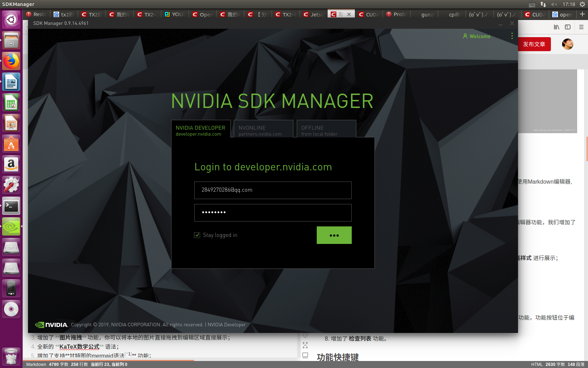588x368 pixels.
Task: Select the OFFLINE from local folder tab
Action: [326, 130]
